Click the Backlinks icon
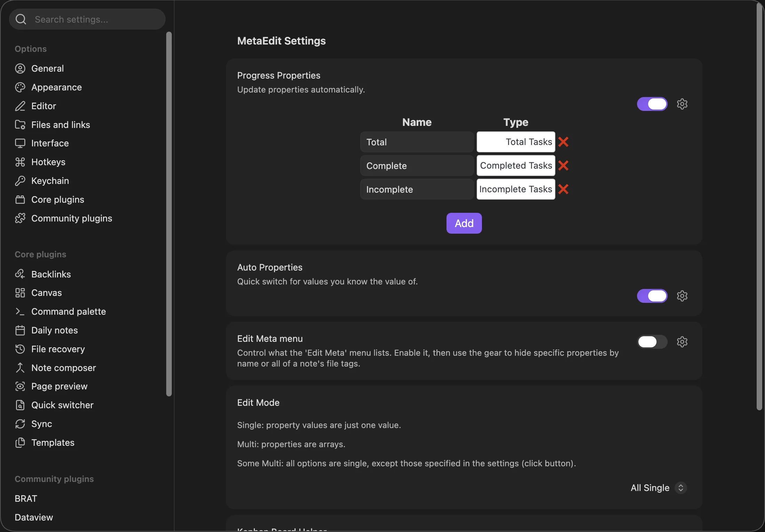Viewport: 765px width, 532px height. (20, 274)
